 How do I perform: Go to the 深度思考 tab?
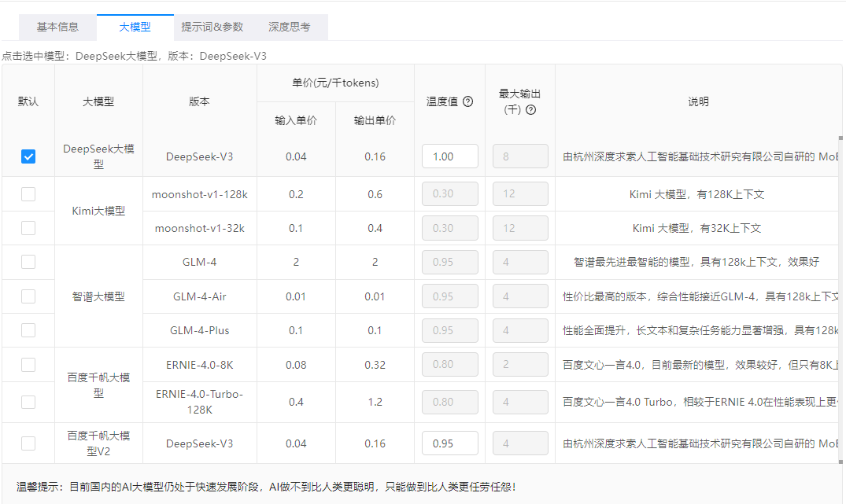(x=289, y=27)
